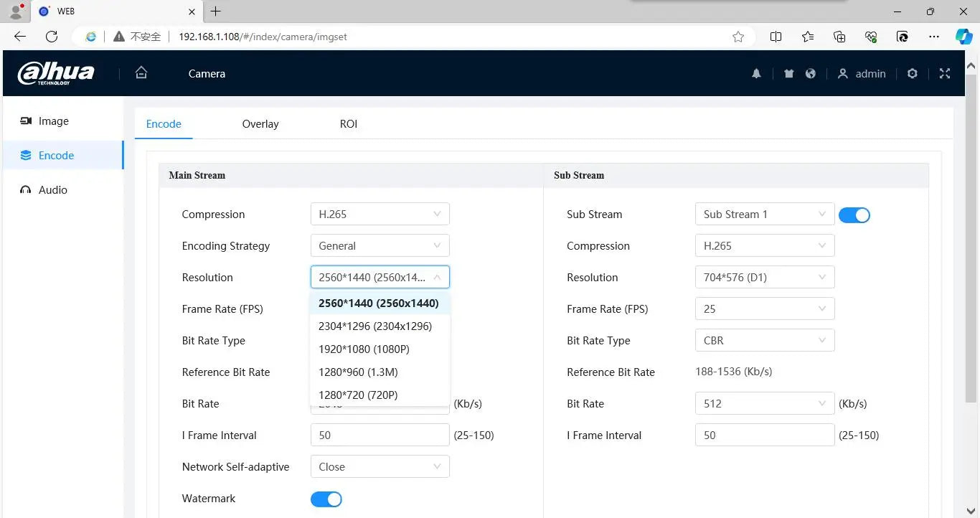Click the browser essentials heart icon

tap(872, 37)
